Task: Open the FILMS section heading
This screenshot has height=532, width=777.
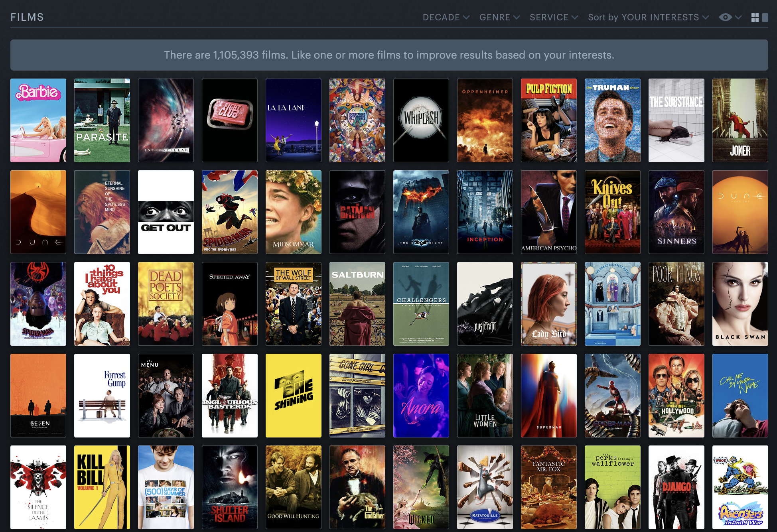Action: (27, 17)
